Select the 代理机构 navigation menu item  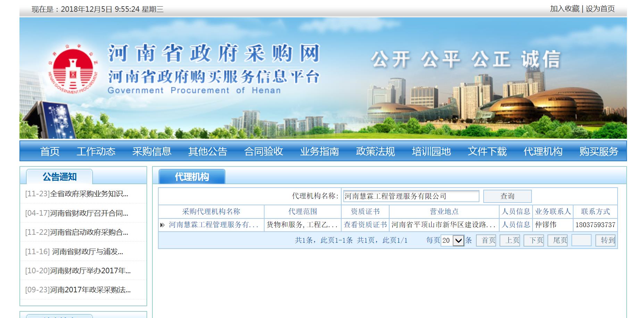pos(543,151)
